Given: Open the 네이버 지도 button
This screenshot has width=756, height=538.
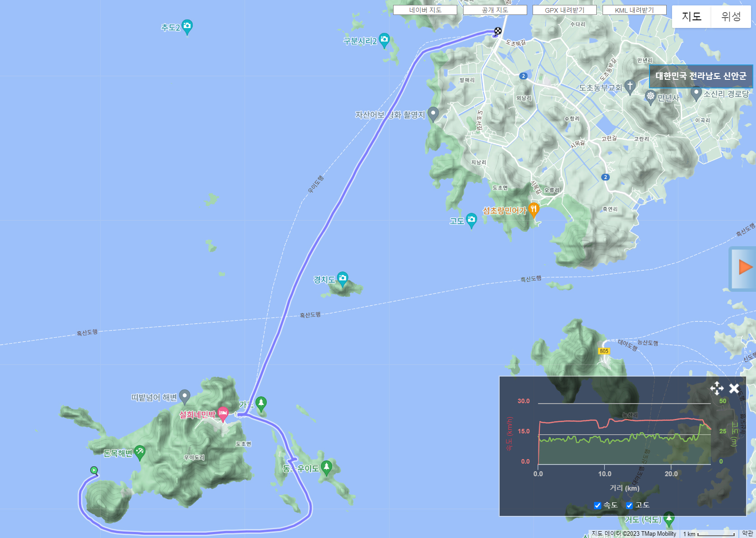Looking at the screenshot, I should (x=425, y=10).
